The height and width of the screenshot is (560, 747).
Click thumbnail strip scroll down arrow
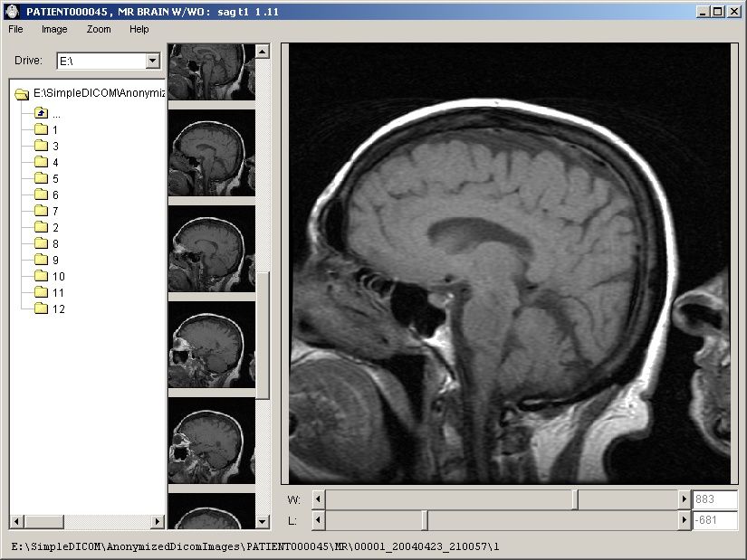[263, 521]
